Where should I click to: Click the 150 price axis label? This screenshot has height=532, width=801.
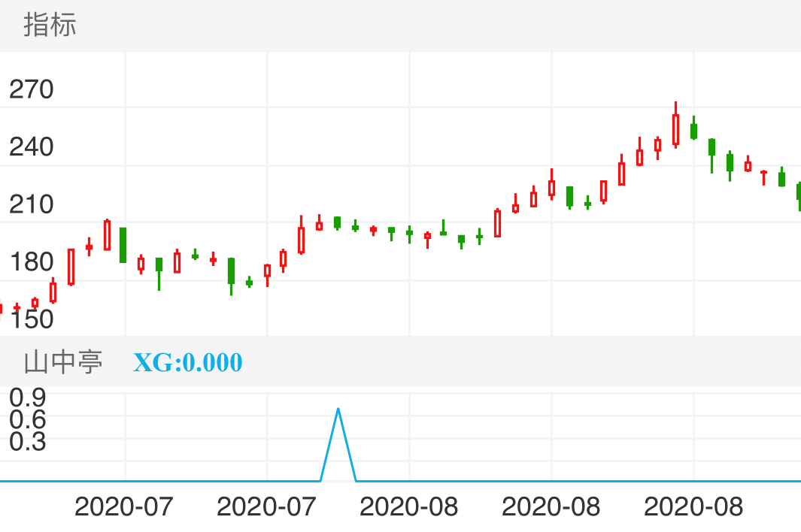tap(31, 319)
